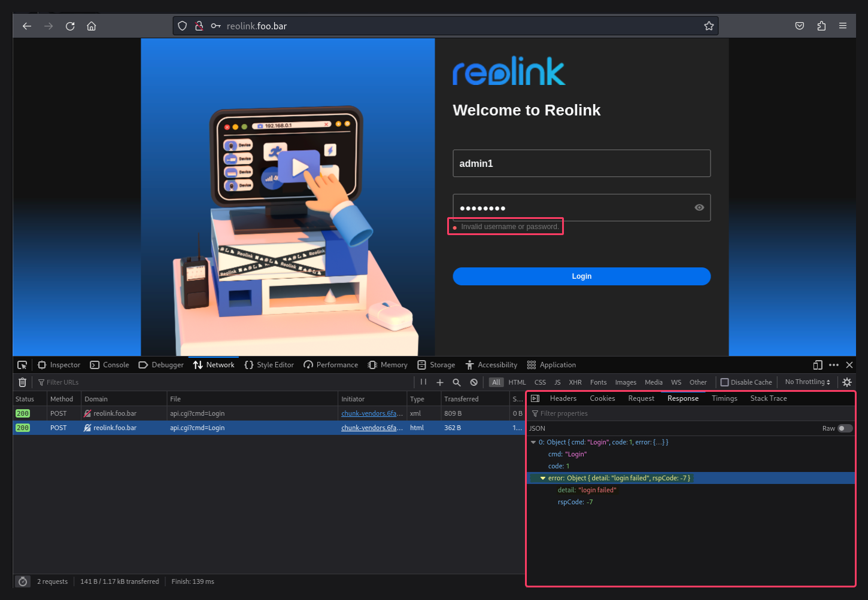Open the Save to Pocket icon
868x600 pixels.
(800, 26)
